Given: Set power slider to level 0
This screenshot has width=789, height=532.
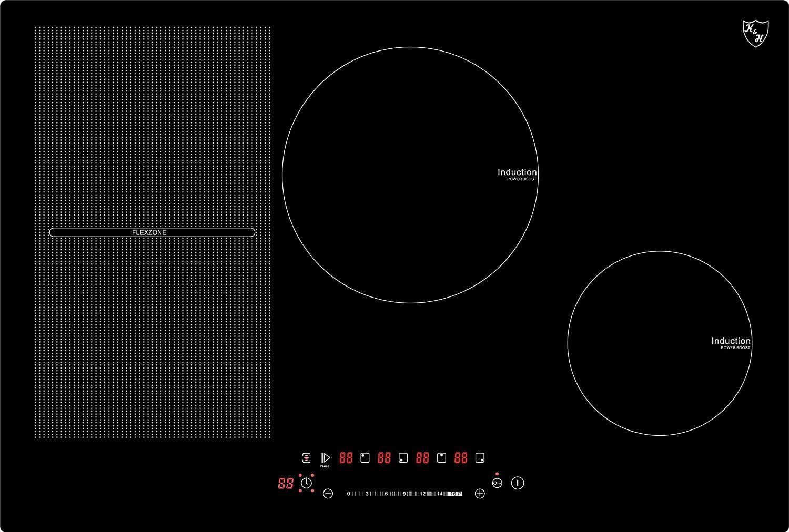Looking at the screenshot, I should [x=348, y=494].
